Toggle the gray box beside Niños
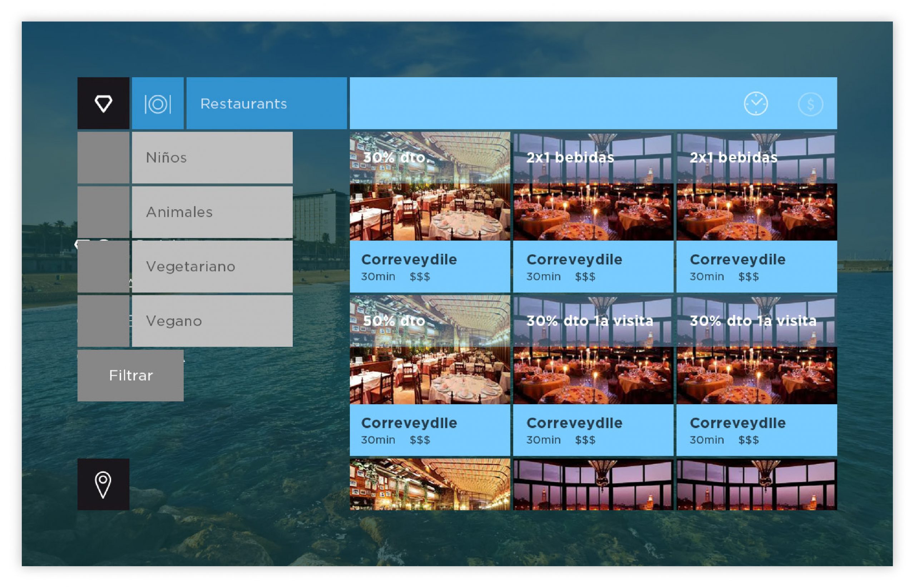Viewport: 915px width, 588px height. (x=103, y=157)
